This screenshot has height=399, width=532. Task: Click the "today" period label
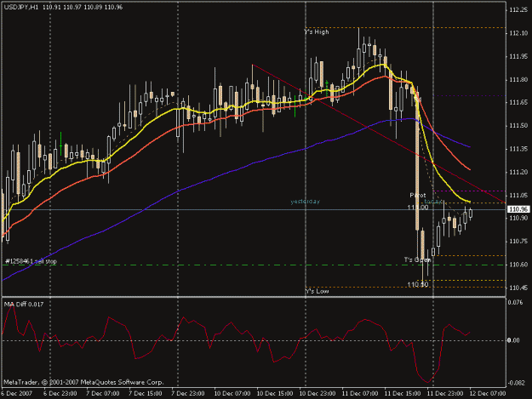coord(433,202)
